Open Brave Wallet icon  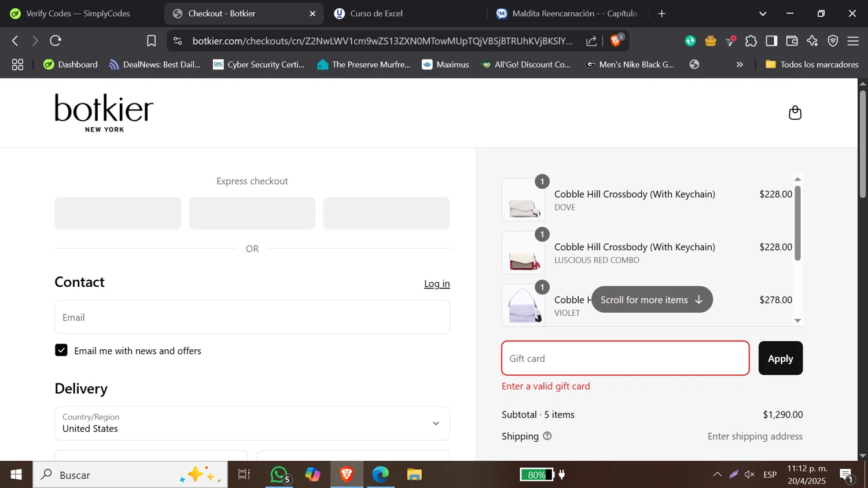point(792,41)
